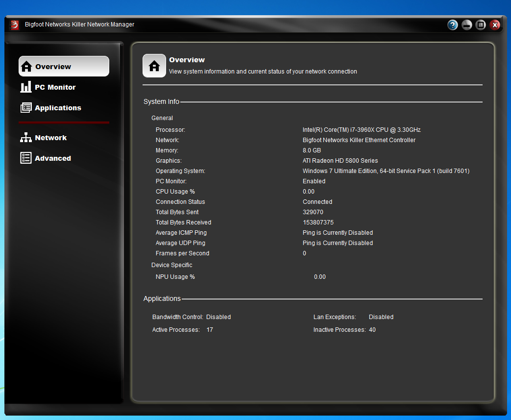The height and width of the screenshot is (420, 511).
Task: Close the Killer Network Manager window
Action: [x=495, y=25]
